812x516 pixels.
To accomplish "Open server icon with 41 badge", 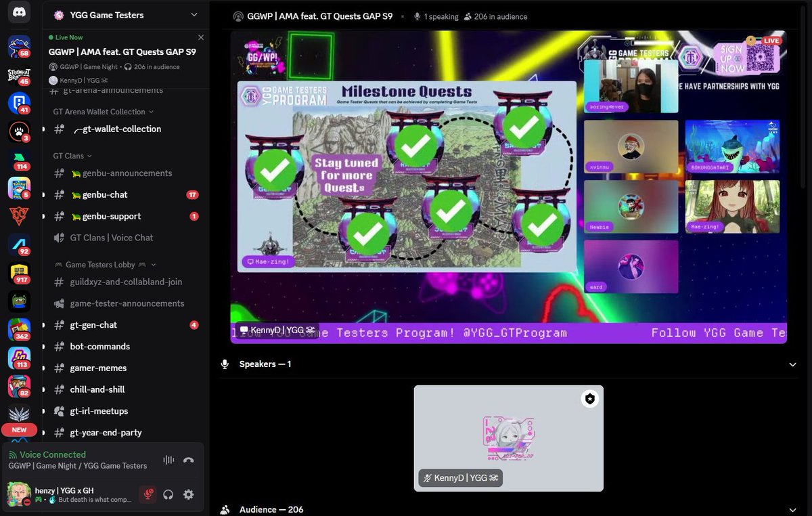I will (x=19, y=103).
